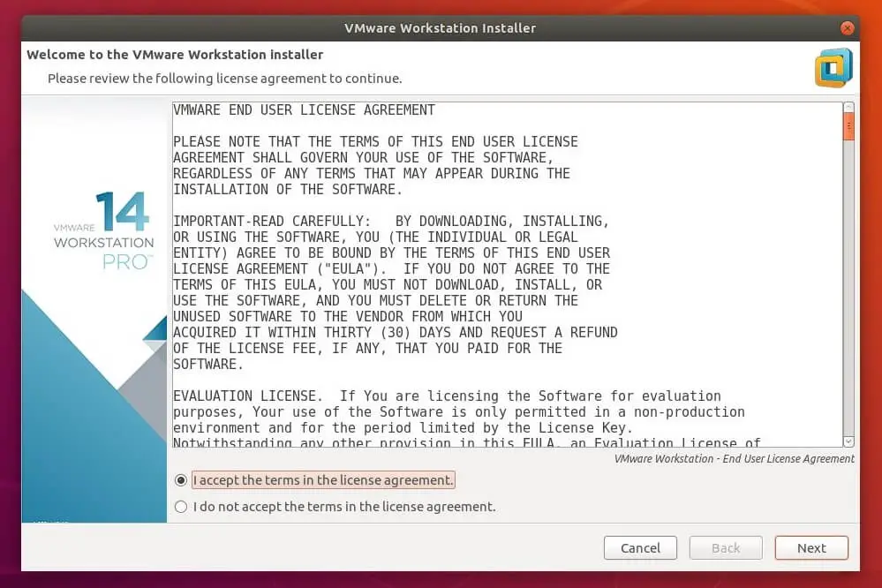Click 'Please review the following license agreement' text
Viewport: 882px width, 588px height.
pyautogui.click(x=224, y=79)
